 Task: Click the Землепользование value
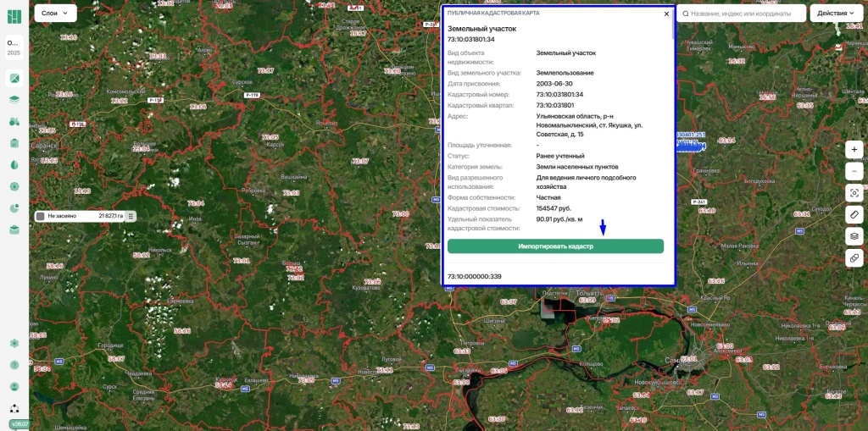coord(565,73)
